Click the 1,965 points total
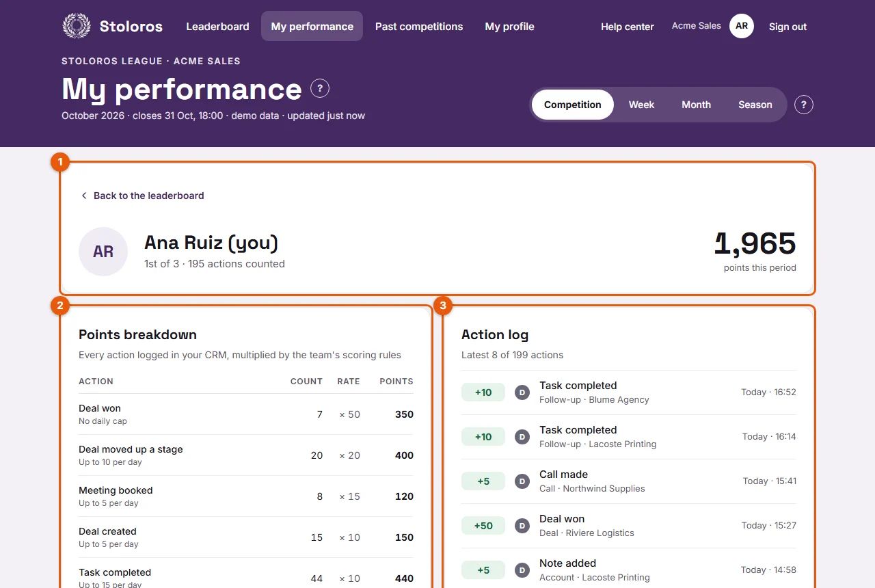 (755, 244)
